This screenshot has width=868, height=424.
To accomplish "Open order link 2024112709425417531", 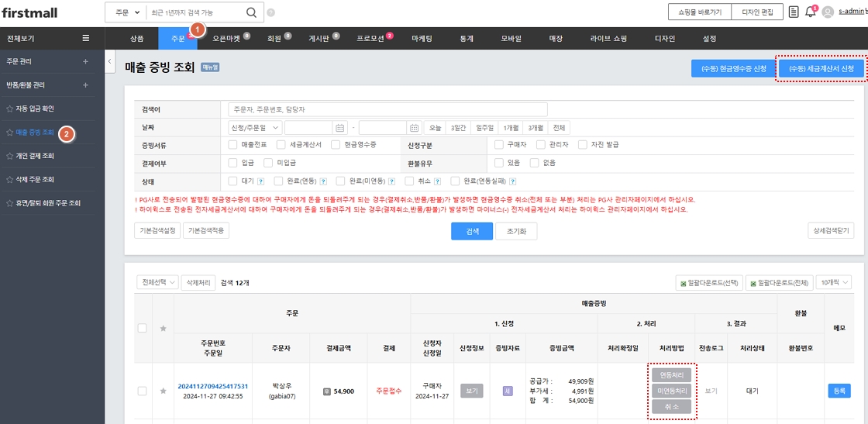I will (x=212, y=386).
